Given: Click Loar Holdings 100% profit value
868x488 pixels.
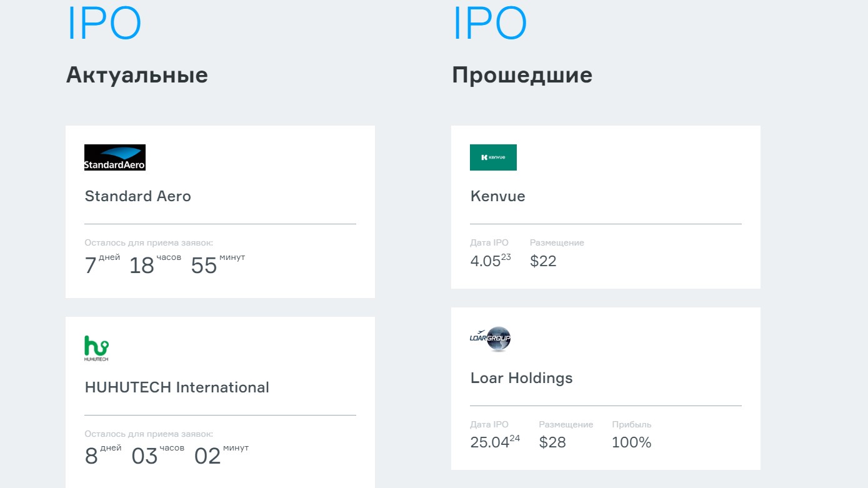Looking at the screenshot, I should [631, 442].
